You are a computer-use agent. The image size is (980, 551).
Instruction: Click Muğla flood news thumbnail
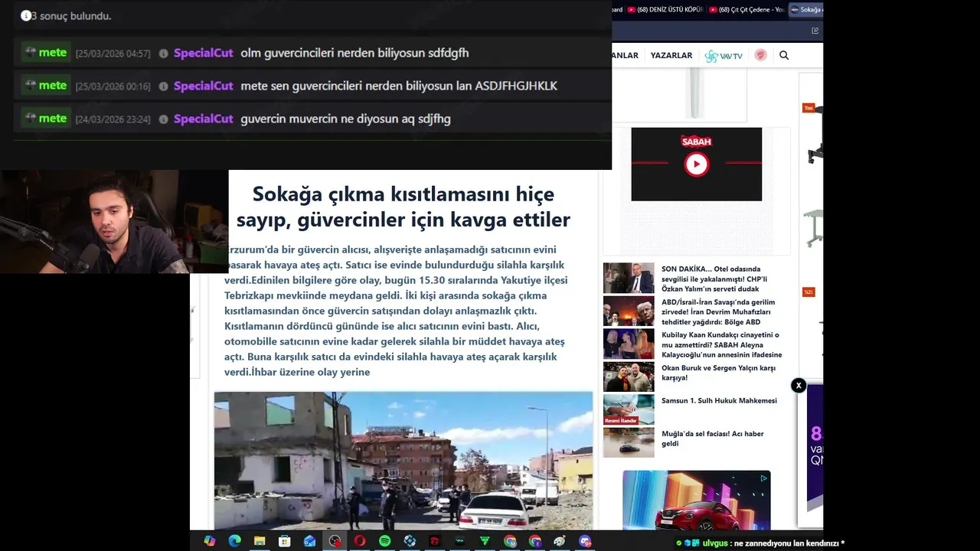click(629, 442)
